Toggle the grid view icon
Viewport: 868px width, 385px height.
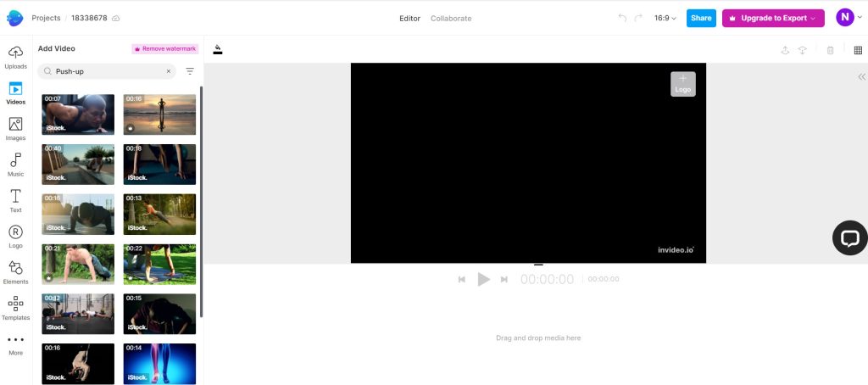click(x=858, y=50)
